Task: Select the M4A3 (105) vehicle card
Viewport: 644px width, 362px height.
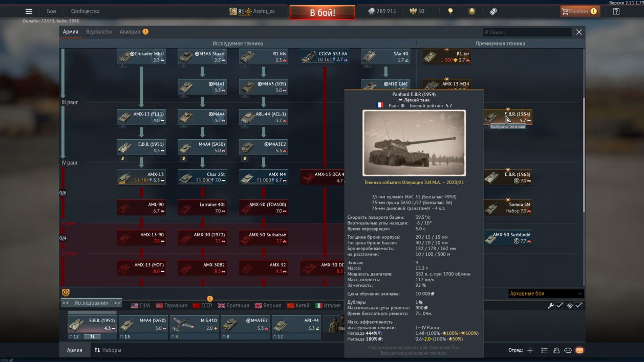Action: (263, 86)
